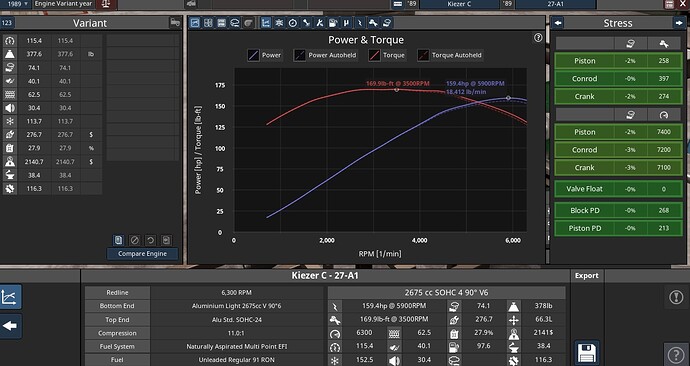Click the Piston PD stress row
This screenshot has width=690, height=366.
pyautogui.click(x=618, y=228)
